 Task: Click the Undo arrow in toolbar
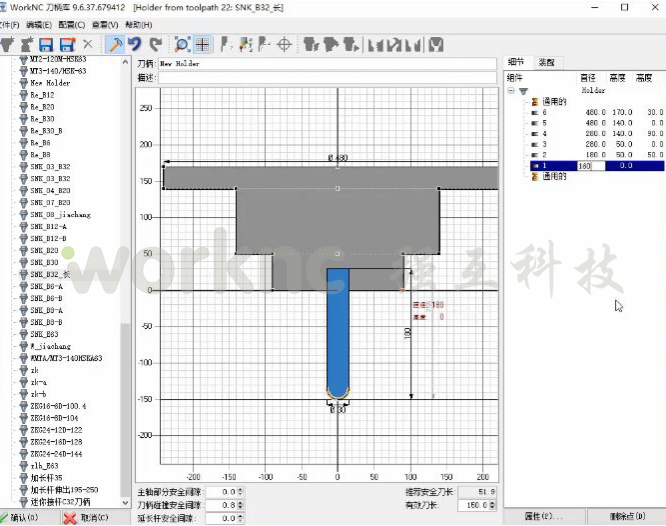(x=135, y=44)
